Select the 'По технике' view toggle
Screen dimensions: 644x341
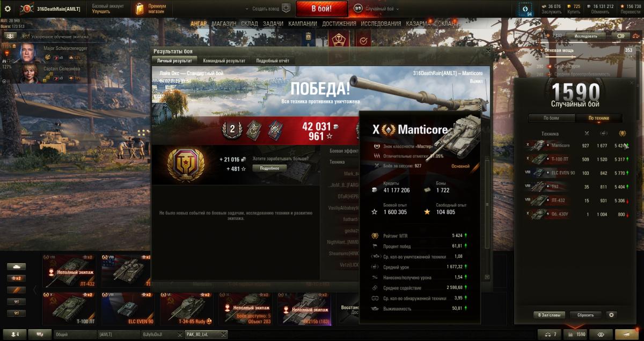(598, 118)
